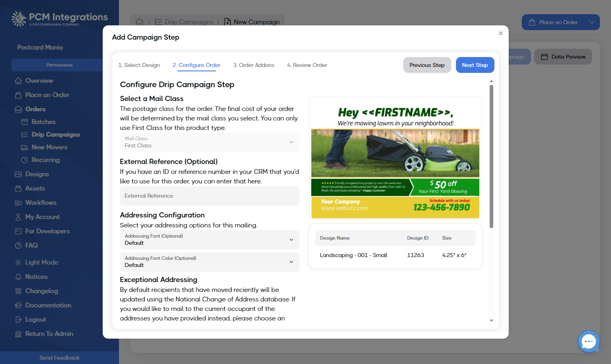The height and width of the screenshot is (364, 611).
Task: Click the scroll down arrow in dialog
Action: point(491,320)
